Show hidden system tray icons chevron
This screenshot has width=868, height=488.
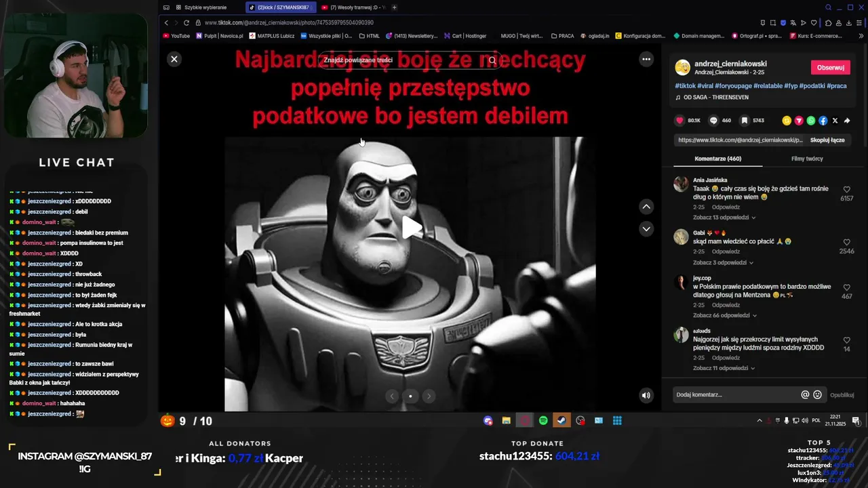point(759,421)
